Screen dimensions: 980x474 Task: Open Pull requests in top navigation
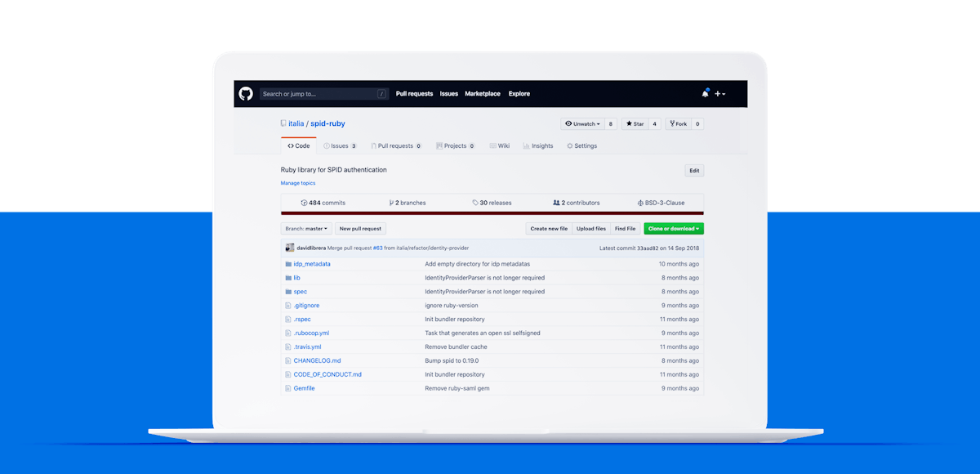(414, 94)
